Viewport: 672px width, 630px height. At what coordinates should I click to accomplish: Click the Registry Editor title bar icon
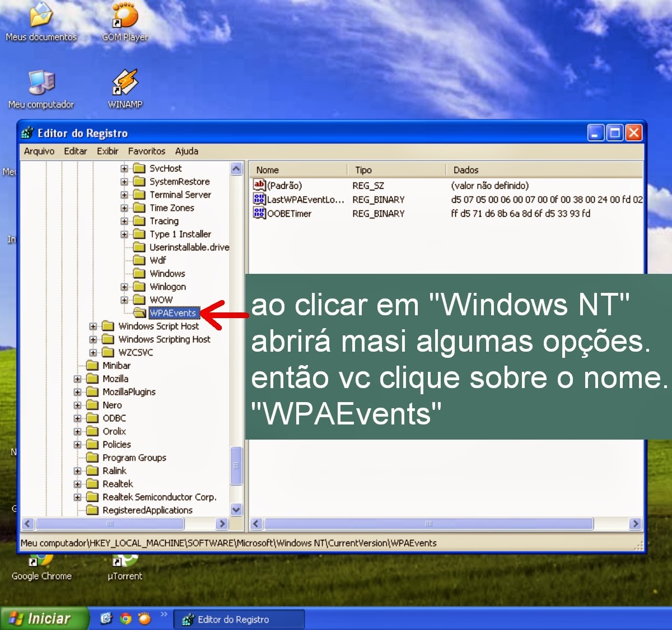coord(27,133)
